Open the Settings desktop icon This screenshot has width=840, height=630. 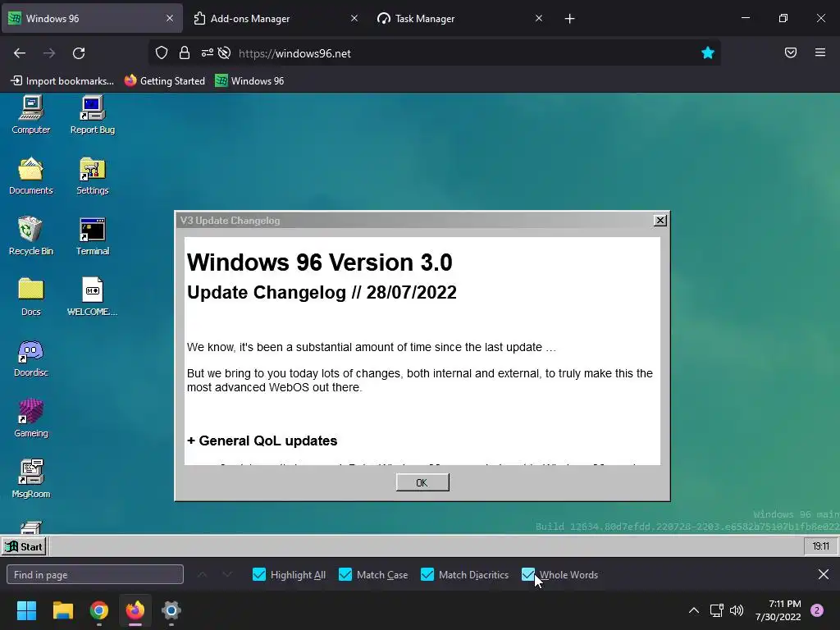pos(92,176)
